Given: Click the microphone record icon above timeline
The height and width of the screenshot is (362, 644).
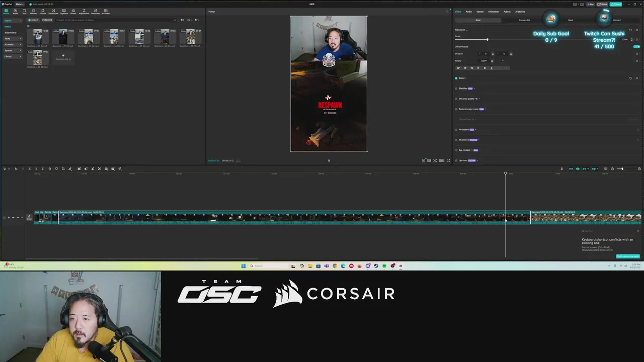Looking at the screenshot, I should 562,169.
